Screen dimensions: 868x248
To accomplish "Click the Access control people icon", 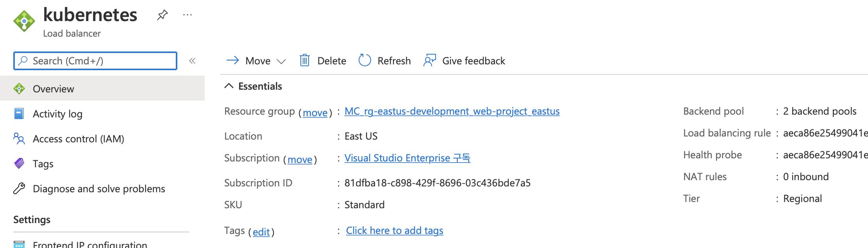I will click(x=19, y=138).
